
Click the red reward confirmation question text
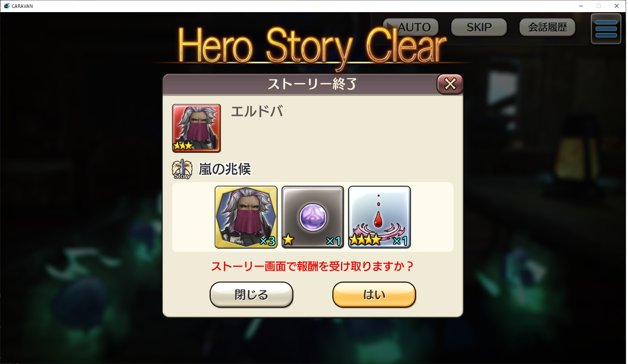312,266
